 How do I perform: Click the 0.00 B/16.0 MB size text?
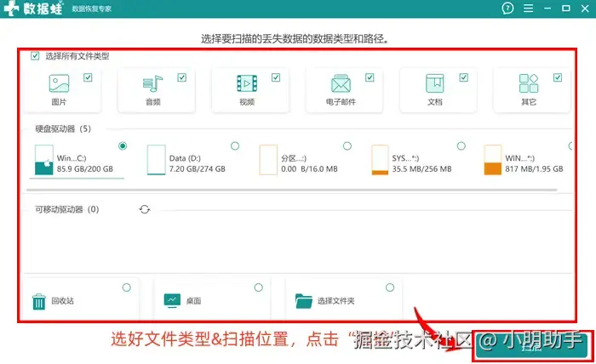(309, 169)
